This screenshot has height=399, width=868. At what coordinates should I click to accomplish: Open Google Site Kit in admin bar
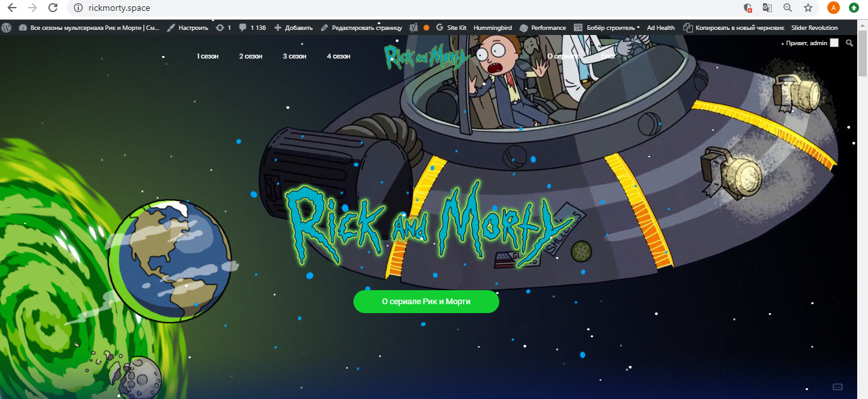click(451, 27)
